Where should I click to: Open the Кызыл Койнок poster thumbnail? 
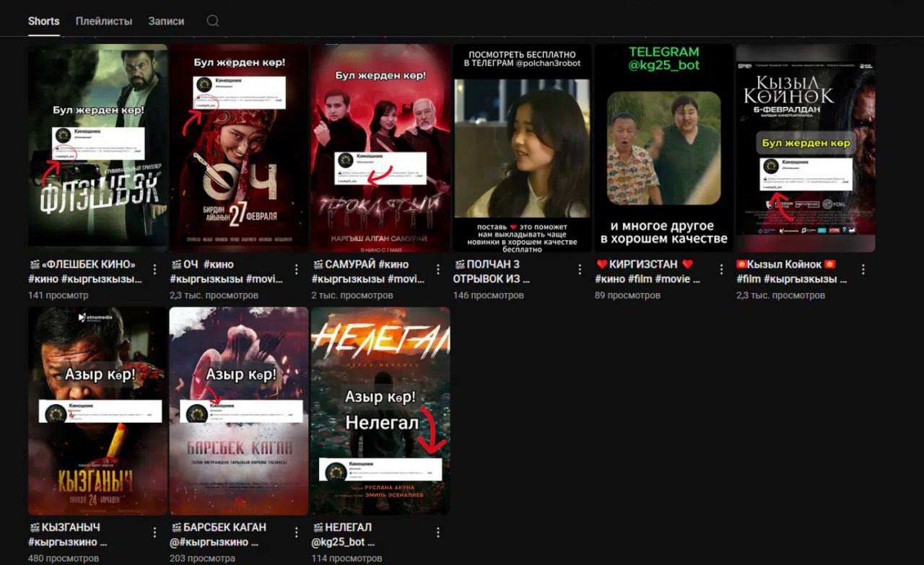coord(805,148)
